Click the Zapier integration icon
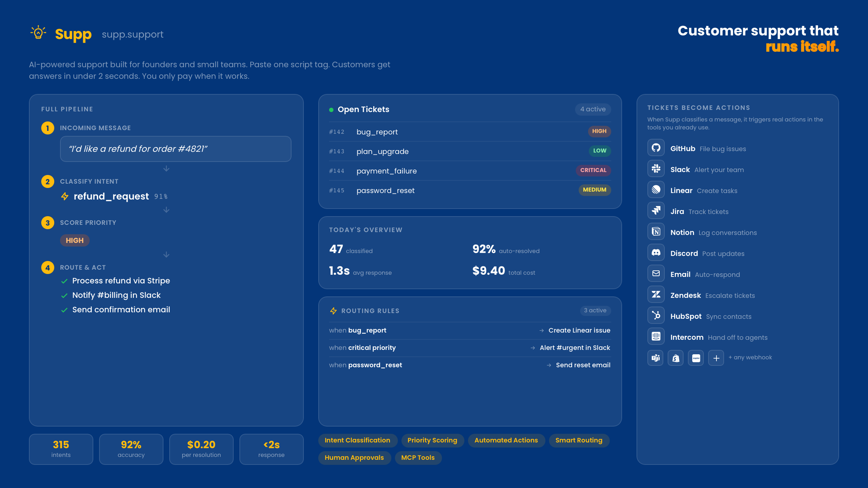The width and height of the screenshot is (868, 488). click(x=695, y=358)
